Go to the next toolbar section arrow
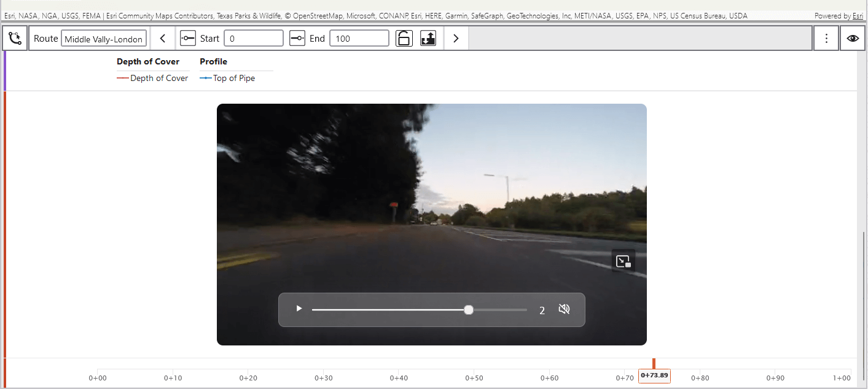The image size is (868, 389). (x=456, y=39)
